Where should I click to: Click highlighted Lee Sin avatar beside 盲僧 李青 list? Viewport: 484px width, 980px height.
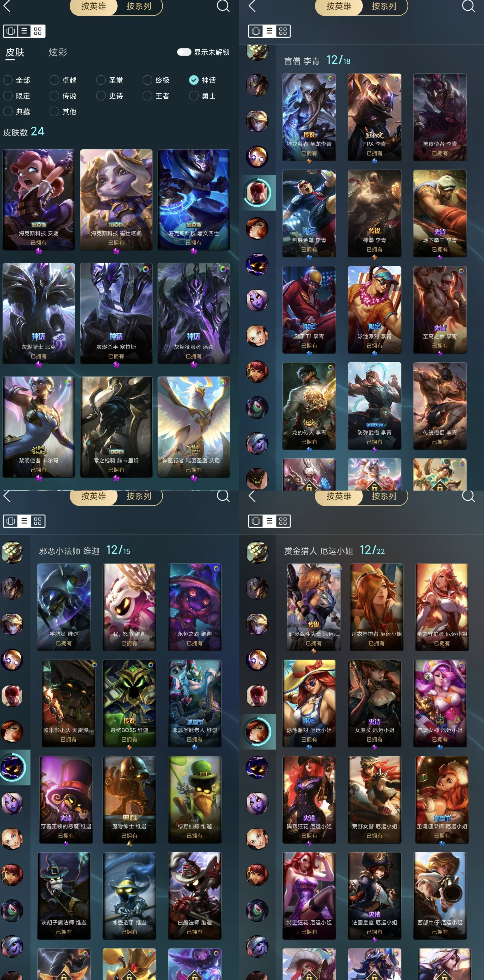(257, 192)
